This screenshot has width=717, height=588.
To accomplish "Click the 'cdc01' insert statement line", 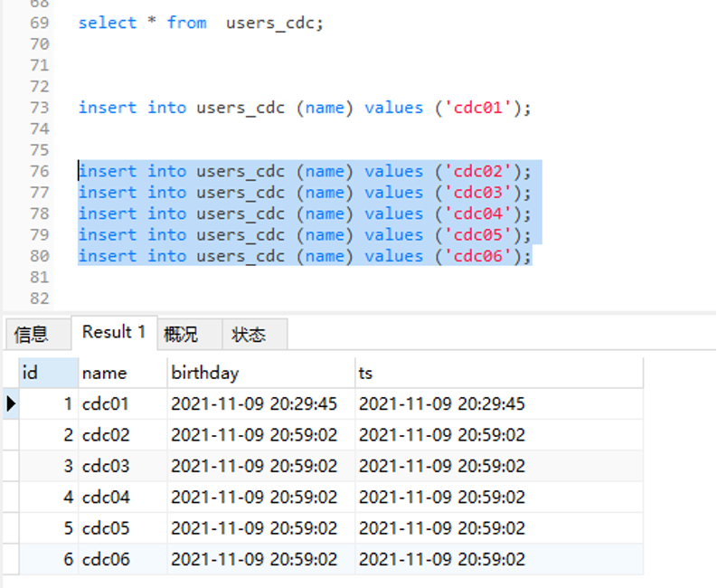I will [305, 108].
